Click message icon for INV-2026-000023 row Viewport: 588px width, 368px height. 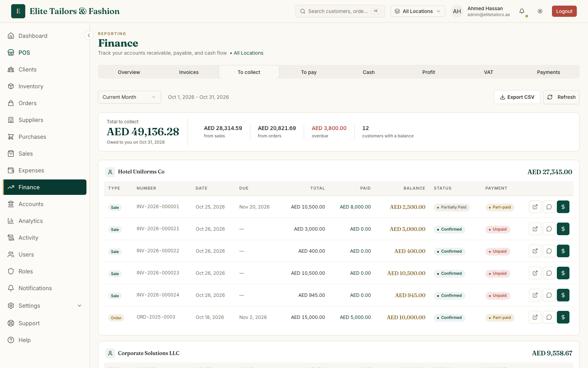point(549,273)
